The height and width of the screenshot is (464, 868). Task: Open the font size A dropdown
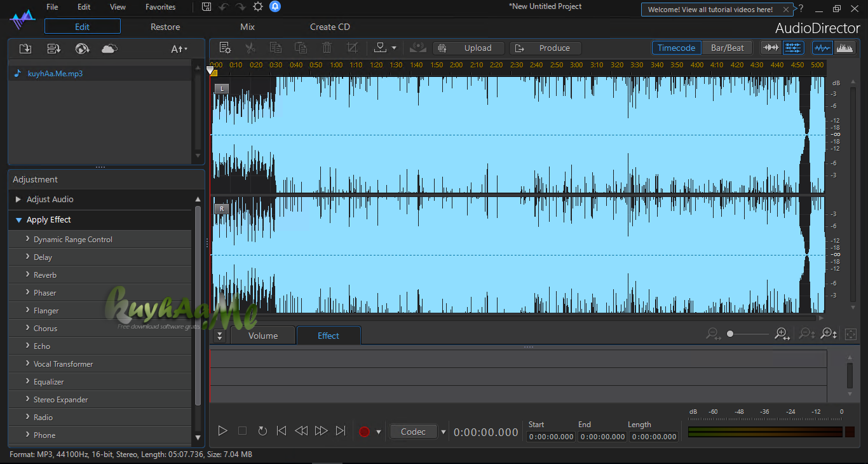179,49
